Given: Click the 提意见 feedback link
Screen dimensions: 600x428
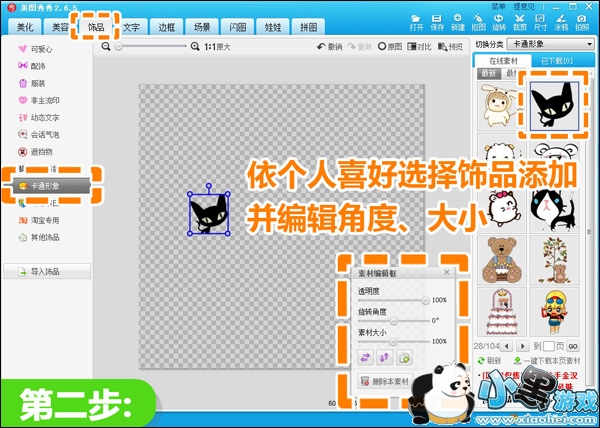Looking at the screenshot, I should (524, 7).
